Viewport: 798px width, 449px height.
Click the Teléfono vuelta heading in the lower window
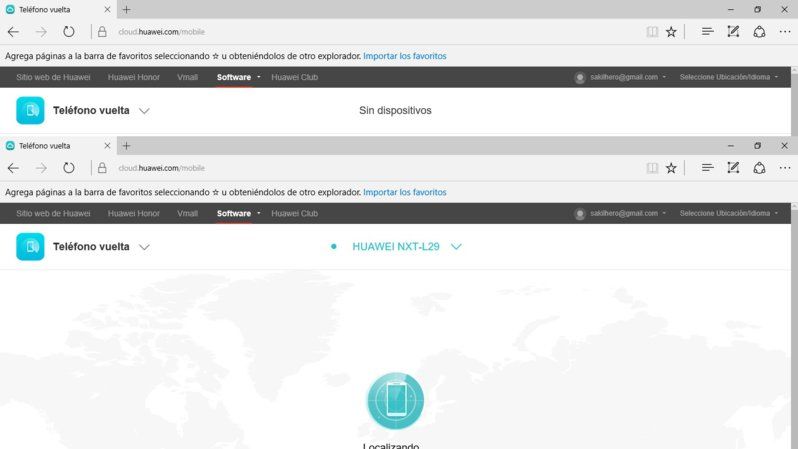(91, 247)
